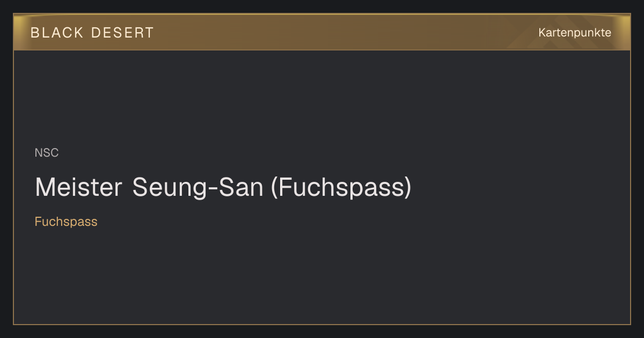Click the golden header banner's empty center
The width and height of the screenshot is (644, 338).
(x=343, y=32)
